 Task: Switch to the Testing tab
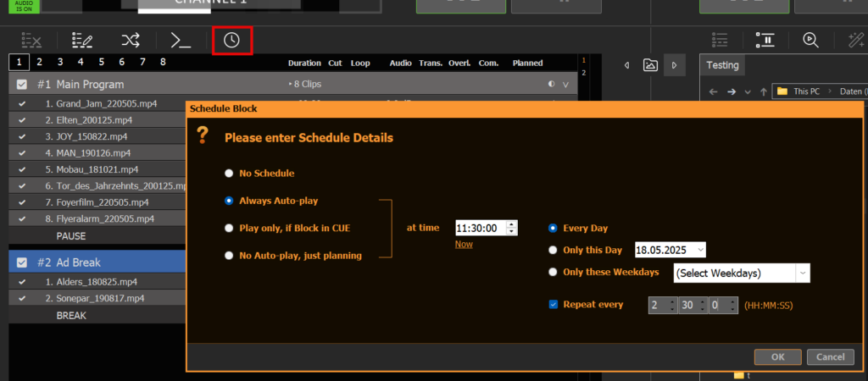(x=722, y=65)
